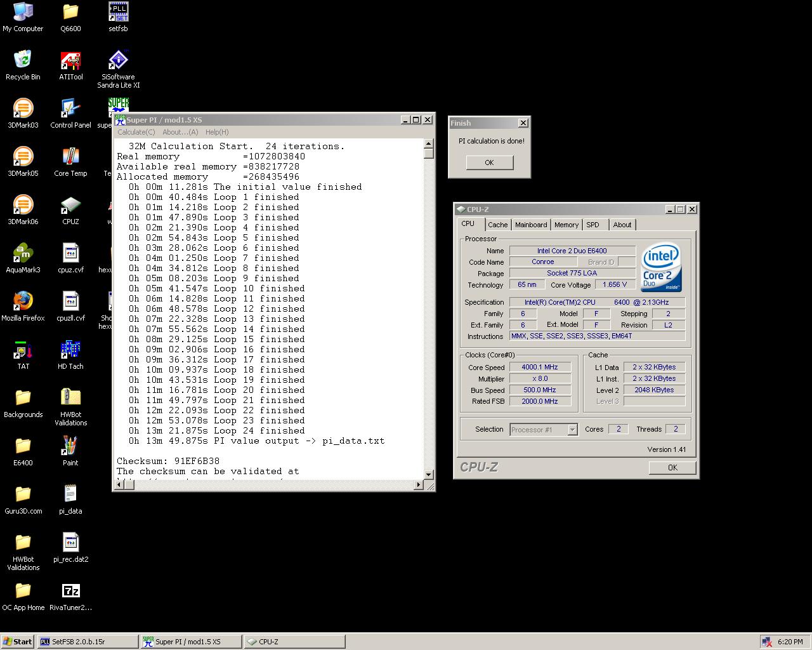Image resolution: width=812 pixels, height=650 pixels.
Task: Click Super PI vertical scrollbar up arrow
Action: pyautogui.click(x=428, y=143)
